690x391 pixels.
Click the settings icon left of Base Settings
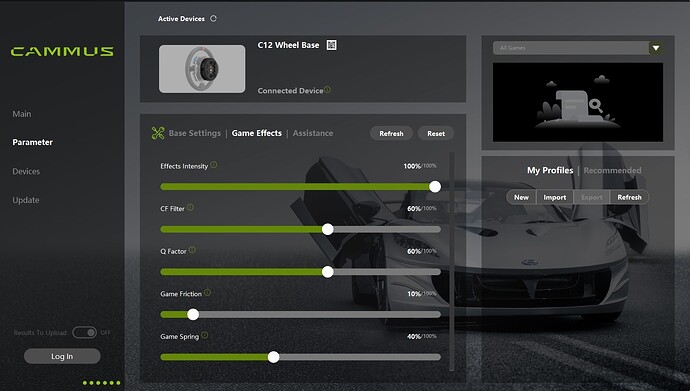pyautogui.click(x=158, y=133)
